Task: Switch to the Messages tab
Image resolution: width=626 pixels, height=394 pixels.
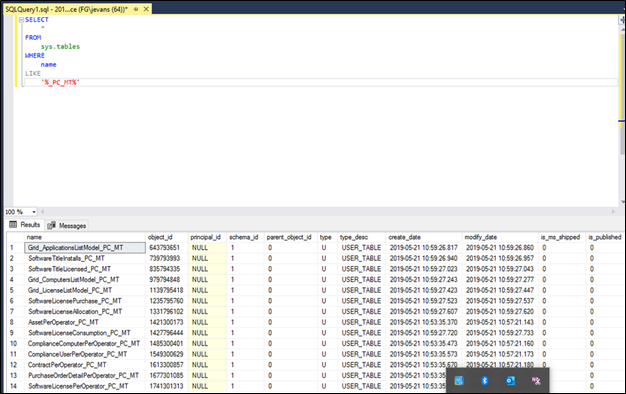Action: point(67,226)
